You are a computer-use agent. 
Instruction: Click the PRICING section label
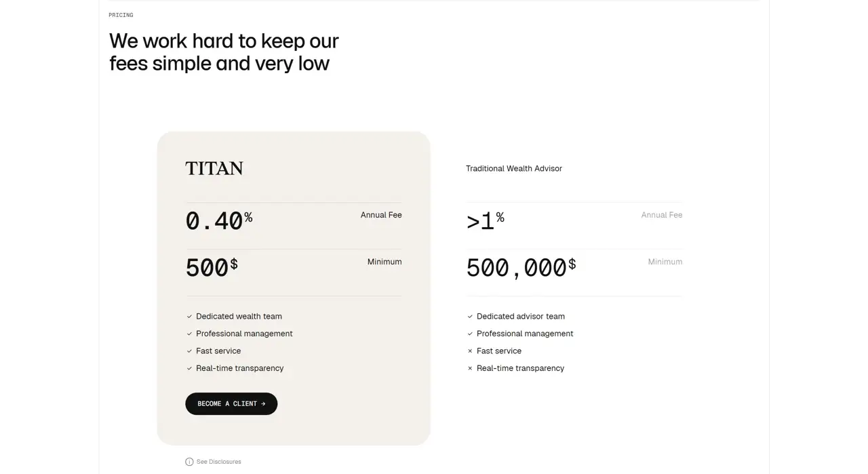click(x=121, y=15)
